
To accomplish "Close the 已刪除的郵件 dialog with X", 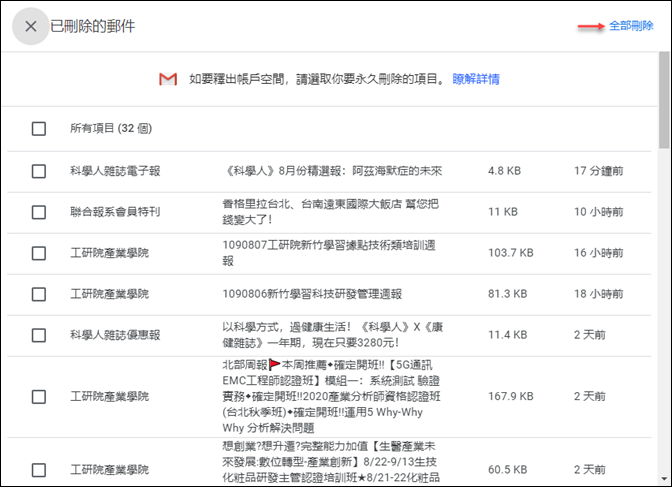I will [x=30, y=26].
